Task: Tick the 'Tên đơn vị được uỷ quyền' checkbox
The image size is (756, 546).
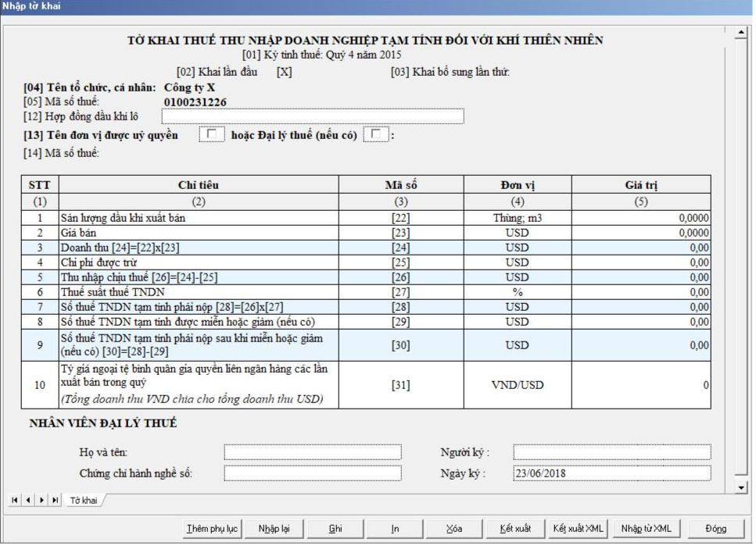Action: click(x=211, y=135)
